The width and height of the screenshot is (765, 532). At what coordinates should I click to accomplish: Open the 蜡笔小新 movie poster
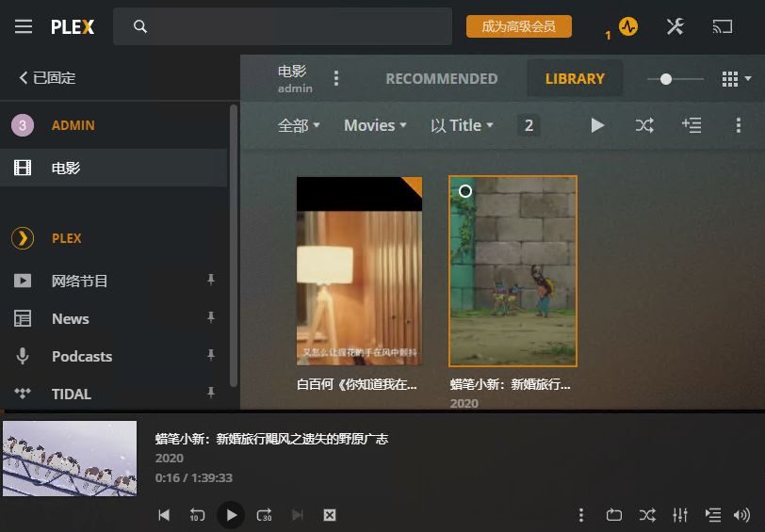[513, 271]
